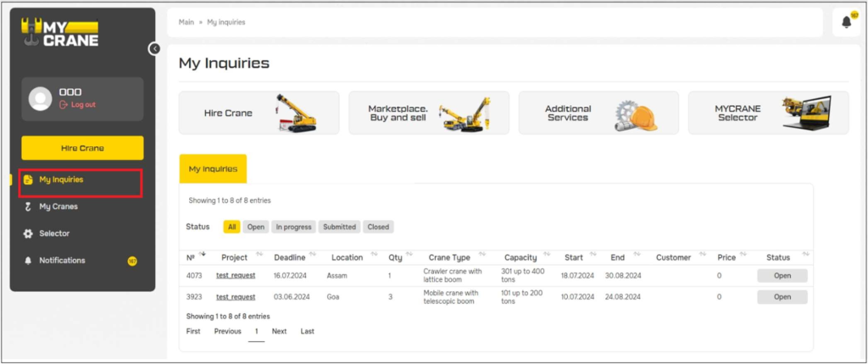Go to Last page

pyautogui.click(x=307, y=331)
